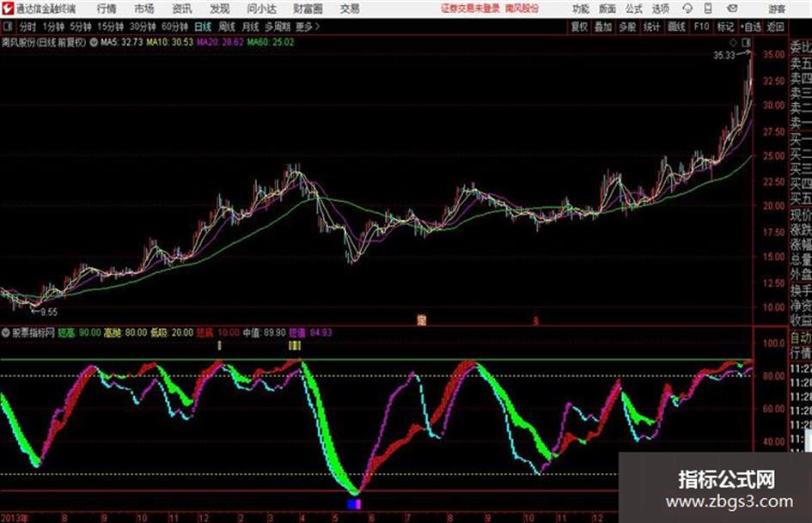
Task: Click the mobile phone icon
Action: (708, 9)
